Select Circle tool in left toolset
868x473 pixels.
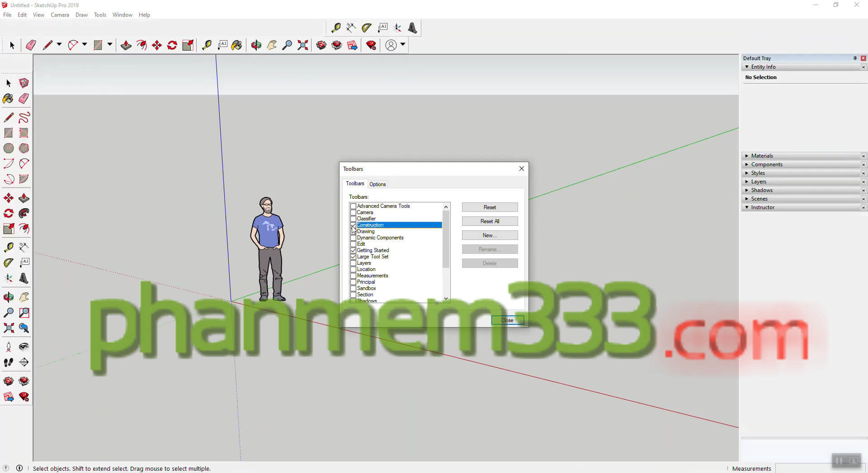[x=9, y=148]
